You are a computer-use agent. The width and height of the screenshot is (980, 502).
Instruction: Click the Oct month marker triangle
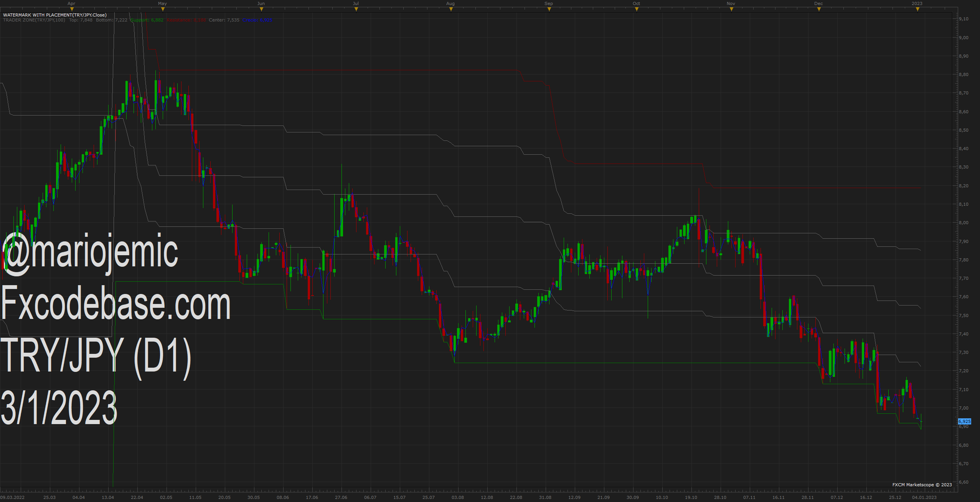[x=637, y=10]
